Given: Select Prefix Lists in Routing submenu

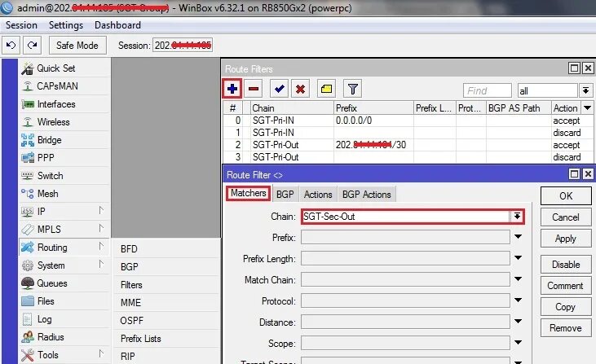Looking at the screenshot, I should coord(166,339).
